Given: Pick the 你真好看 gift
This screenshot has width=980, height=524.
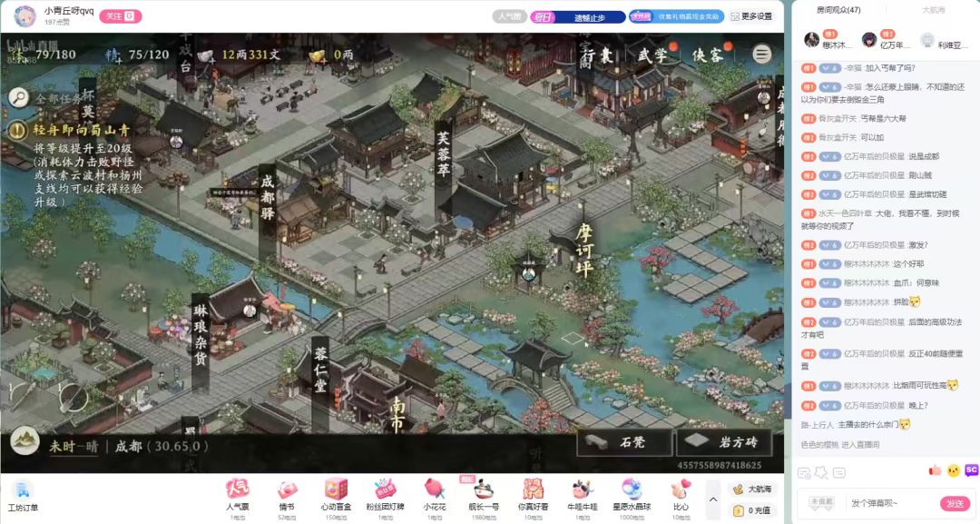Looking at the screenshot, I should (x=534, y=497).
